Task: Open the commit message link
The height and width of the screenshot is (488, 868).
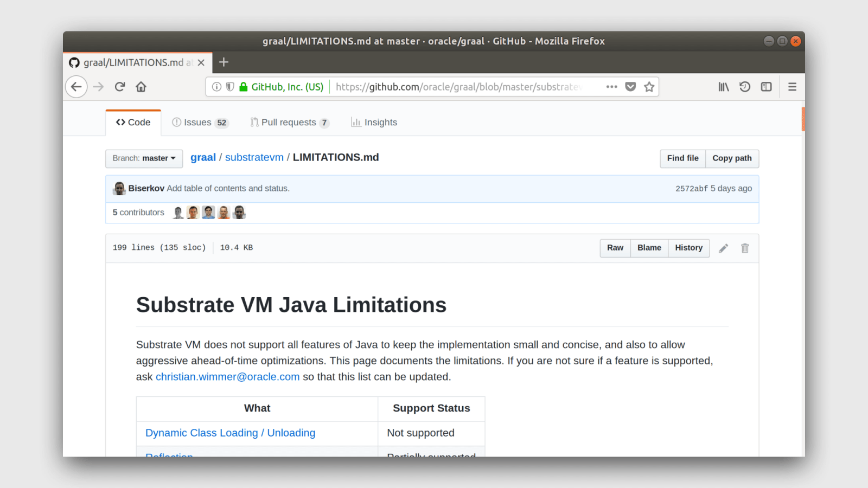Action: [228, 188]
